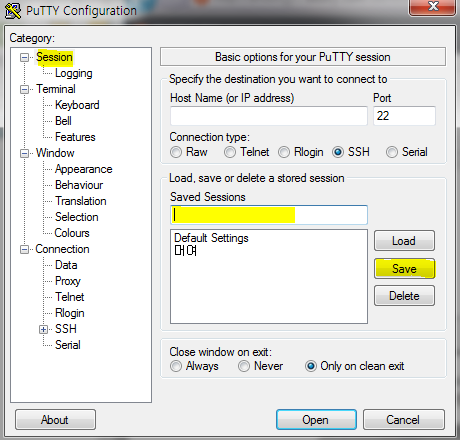
Task: Open the Bell settings category
Action: tap(63, 121)
